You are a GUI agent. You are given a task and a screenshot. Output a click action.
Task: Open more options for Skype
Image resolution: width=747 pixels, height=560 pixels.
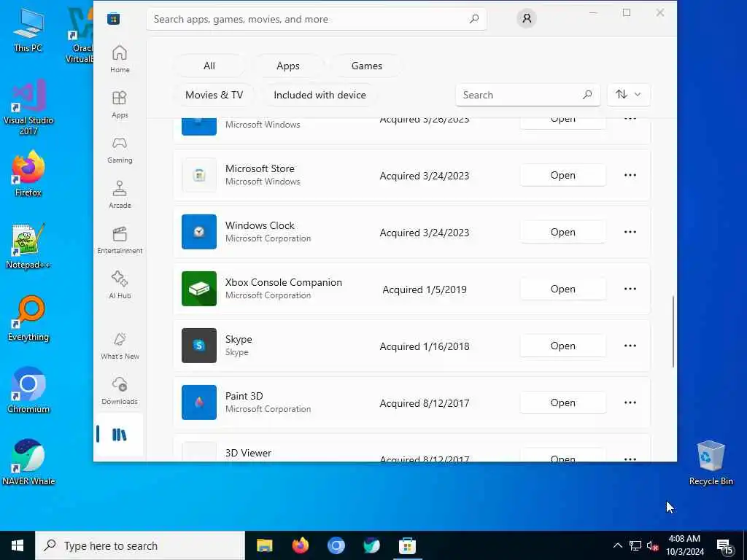[x=630, y=346]
